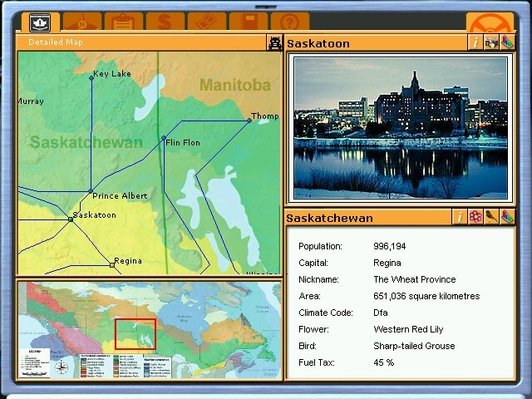Show Saskatchewan province info
The height and width of the screenshot is (399, 532).
click(x=460, y=217)
